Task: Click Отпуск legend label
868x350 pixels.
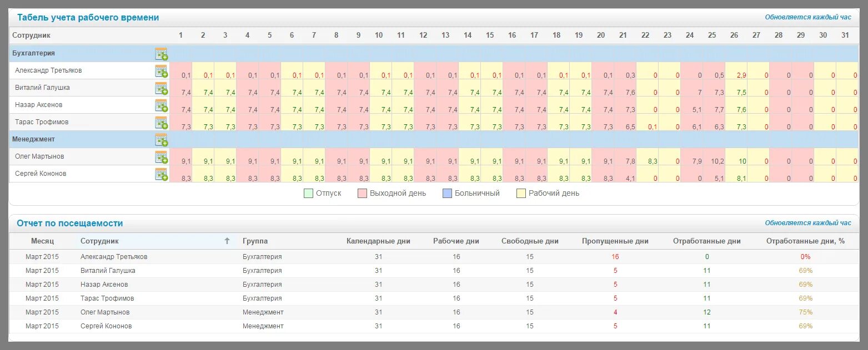Action: point(329,194)
